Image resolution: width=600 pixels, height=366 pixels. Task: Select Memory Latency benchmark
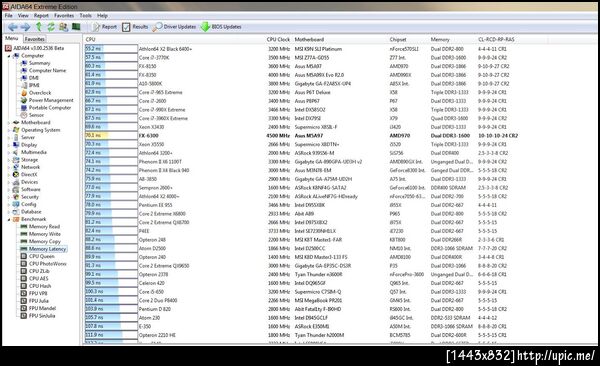pos(43,249)
